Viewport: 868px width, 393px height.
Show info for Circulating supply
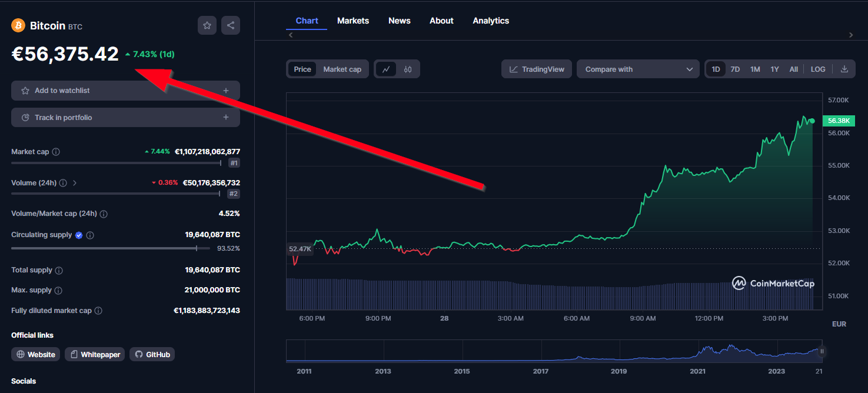[90, 235]
